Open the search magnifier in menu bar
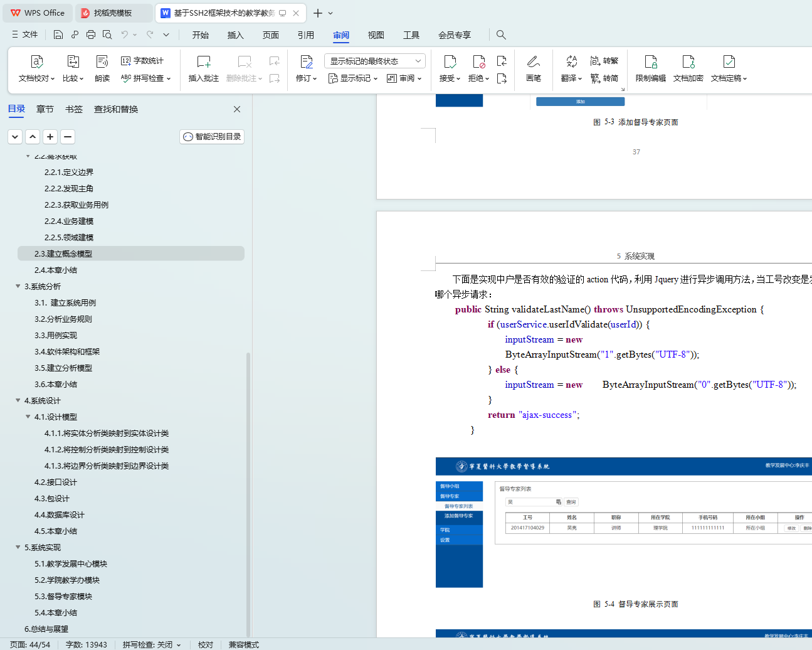This screenshot has width=812, height=650. [501, 35]
